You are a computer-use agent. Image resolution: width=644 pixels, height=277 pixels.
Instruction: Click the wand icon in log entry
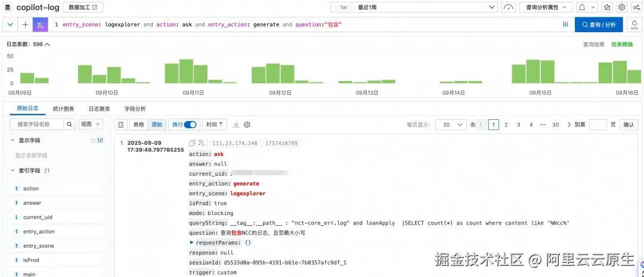pos(201,143)
